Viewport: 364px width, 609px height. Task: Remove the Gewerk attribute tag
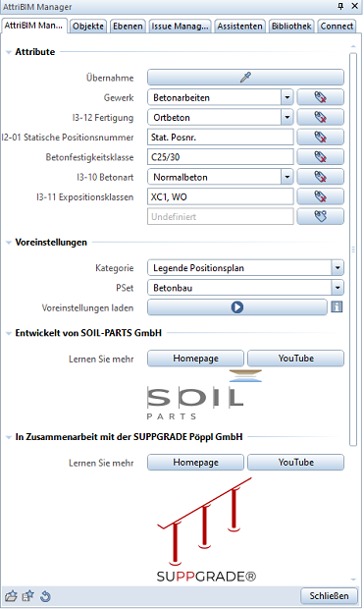(x=320, y=97)
